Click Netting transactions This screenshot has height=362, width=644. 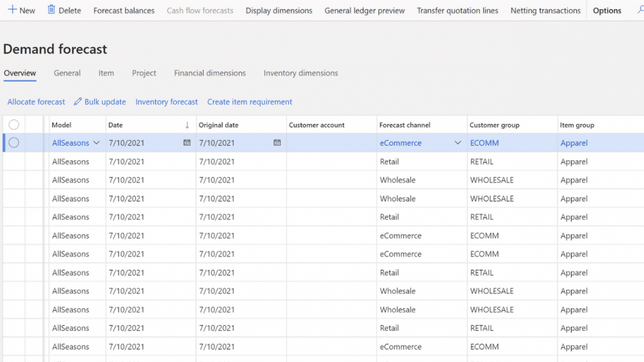point(545,11)
